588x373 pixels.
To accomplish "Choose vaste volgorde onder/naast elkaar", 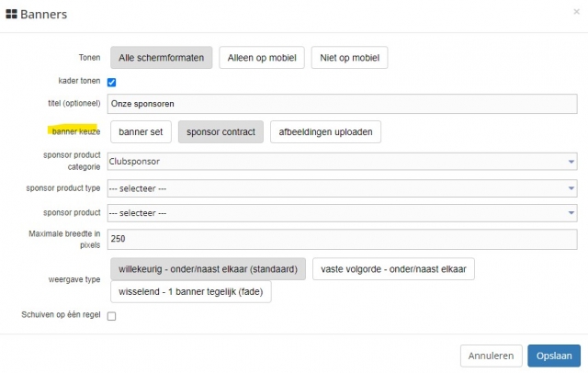I will point(393,269).
